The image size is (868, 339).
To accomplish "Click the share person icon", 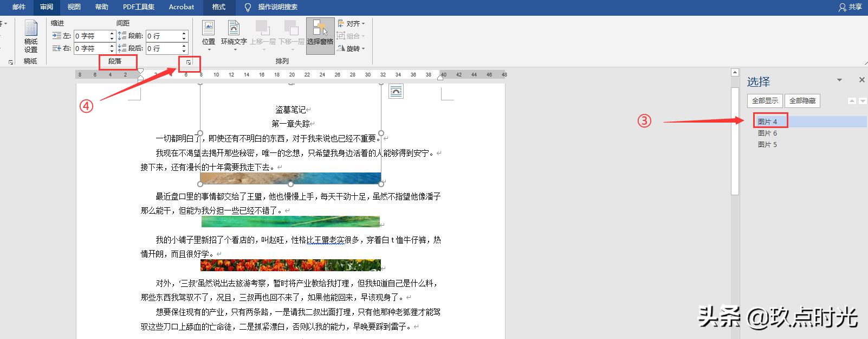I will pyautogui.click(x=843, y=7).
